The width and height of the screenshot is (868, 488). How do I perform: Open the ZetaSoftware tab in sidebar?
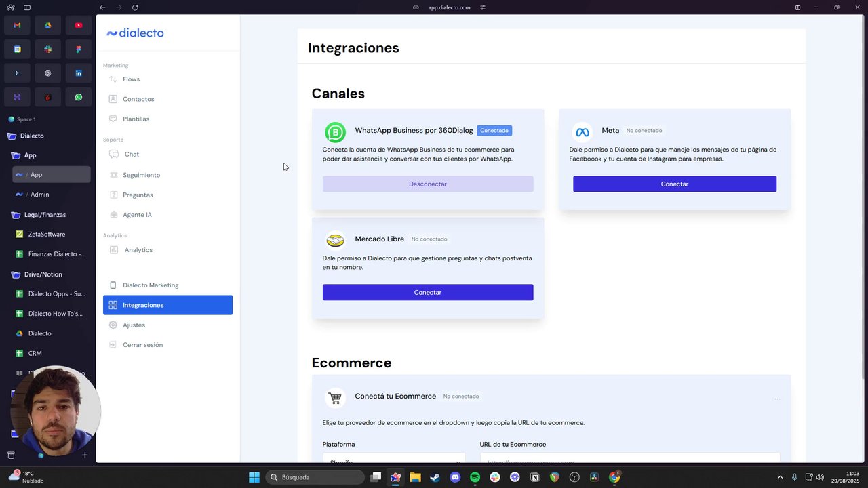click(x=51, y=235)
